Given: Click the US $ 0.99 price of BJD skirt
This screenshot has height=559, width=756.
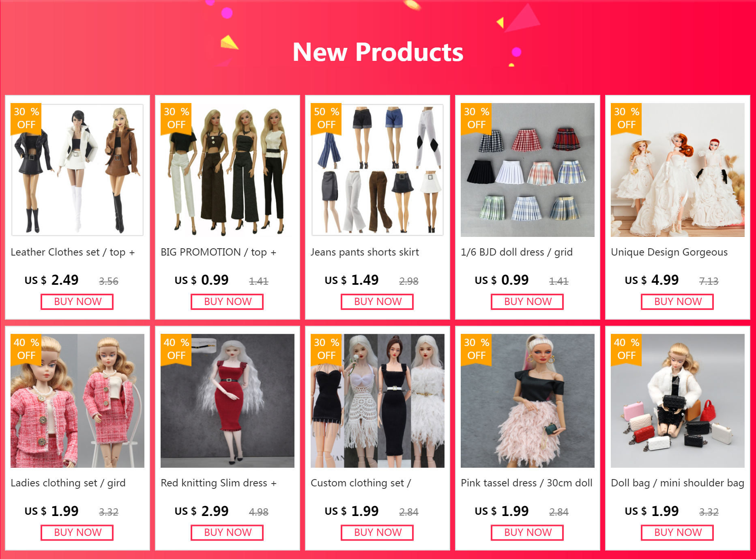Looking at the screenshot, I should coord(502,280).
